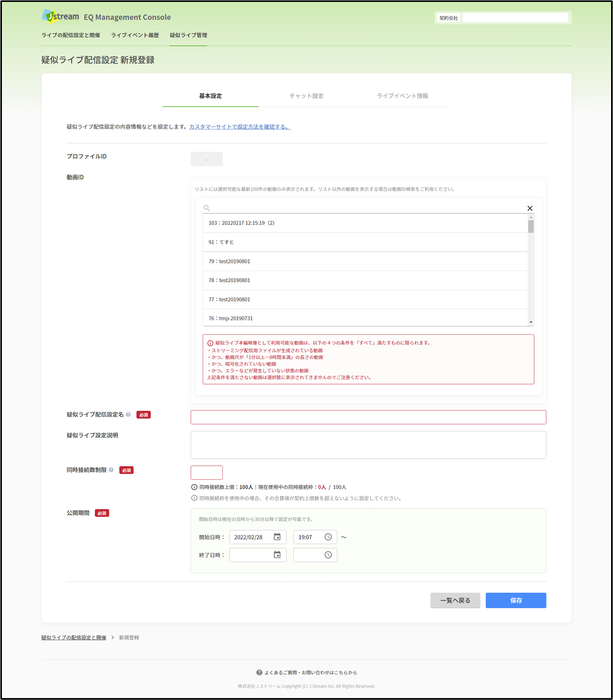This screenshot has width=613, height=700.
Task: Open the end time clock picker
Action: point(328,555)
